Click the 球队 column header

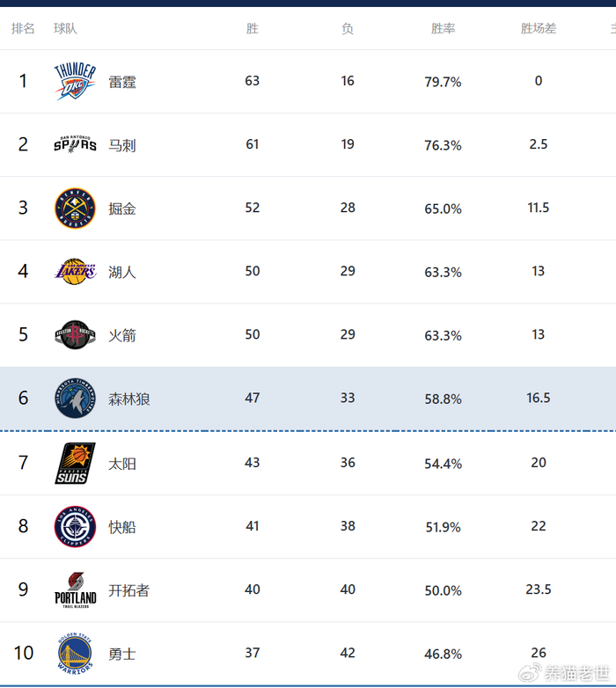[x=65, y=29]
